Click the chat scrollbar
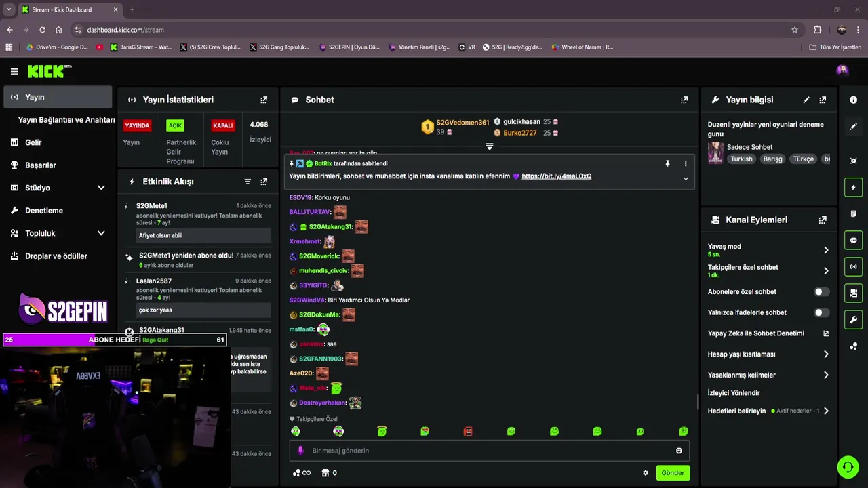Image resolution: width=868 pixels, height=488 pixels. click(697, 402)
